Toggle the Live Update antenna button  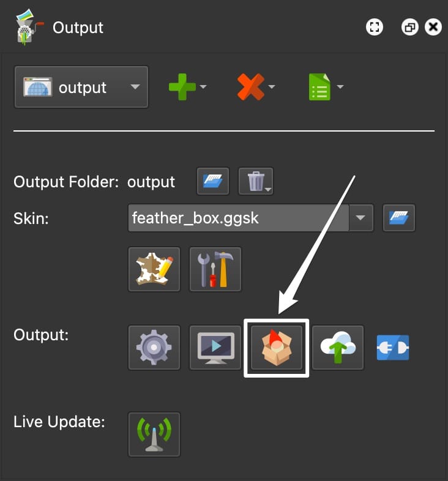tap(154, 434)
